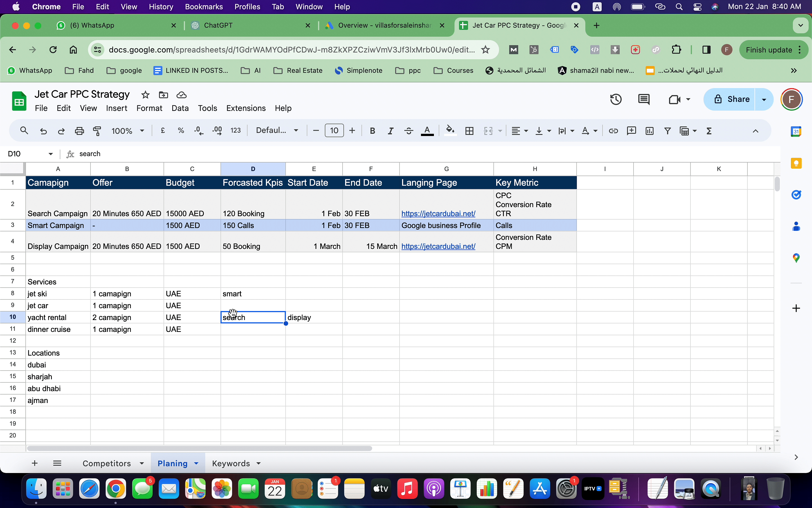
Task: Open version history clock icon
Action: click(x=616, y=99)
